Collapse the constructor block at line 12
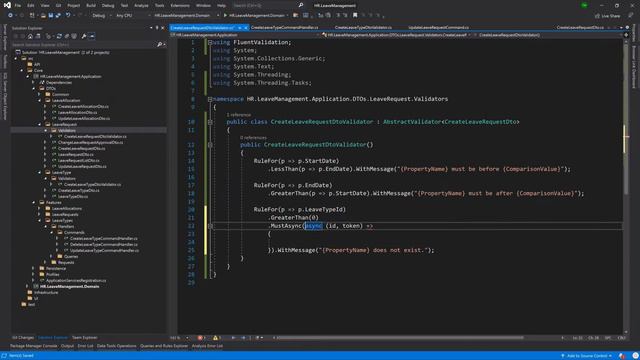The image size is (640, 360). pyautogui.click(x=210, y=145)
